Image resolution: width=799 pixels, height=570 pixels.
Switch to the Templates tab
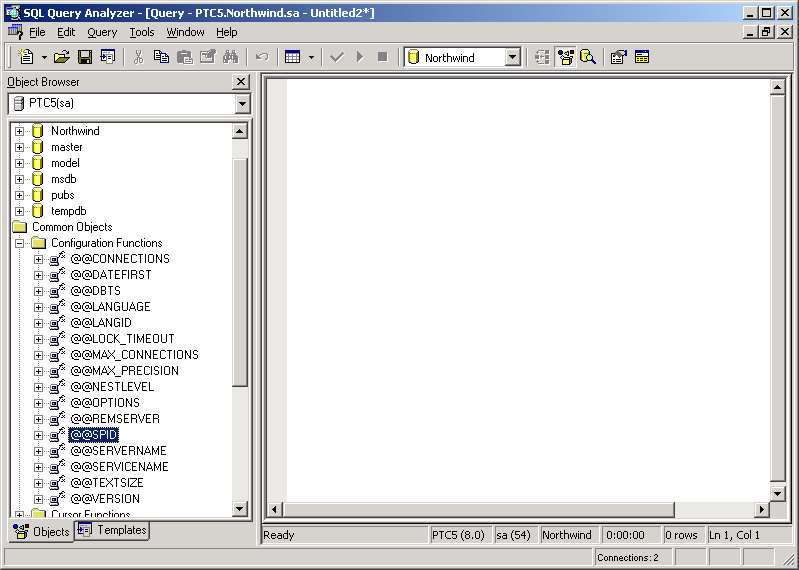click(112, 530)
